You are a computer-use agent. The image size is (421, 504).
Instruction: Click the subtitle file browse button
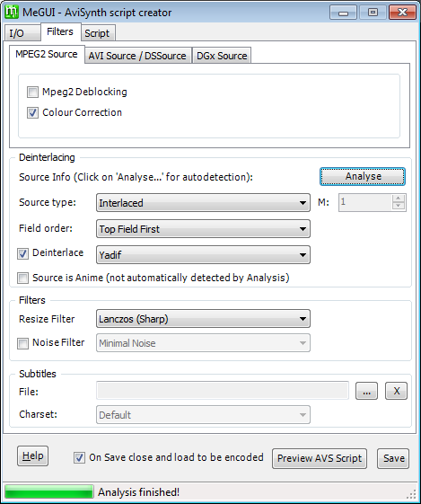click(x=366, y=391)
